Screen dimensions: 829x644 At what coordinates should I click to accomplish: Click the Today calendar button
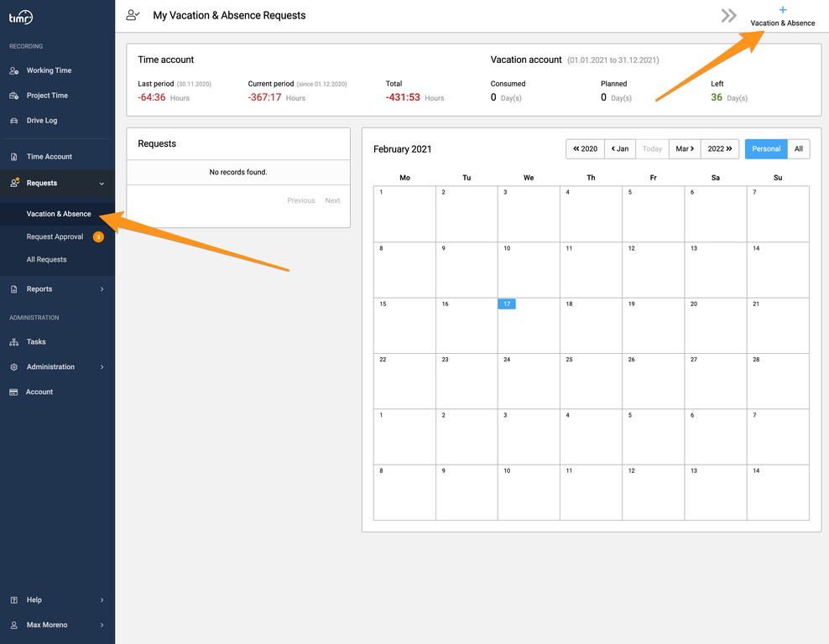[x=652, y=149]
